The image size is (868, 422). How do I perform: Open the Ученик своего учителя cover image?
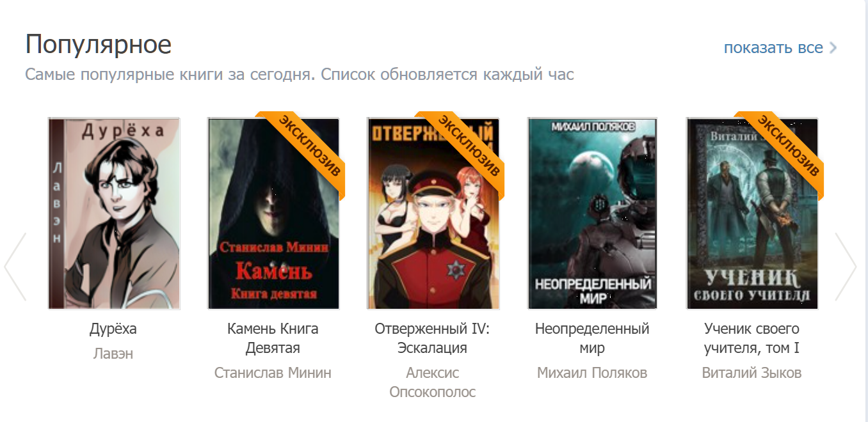click(752, 214)
